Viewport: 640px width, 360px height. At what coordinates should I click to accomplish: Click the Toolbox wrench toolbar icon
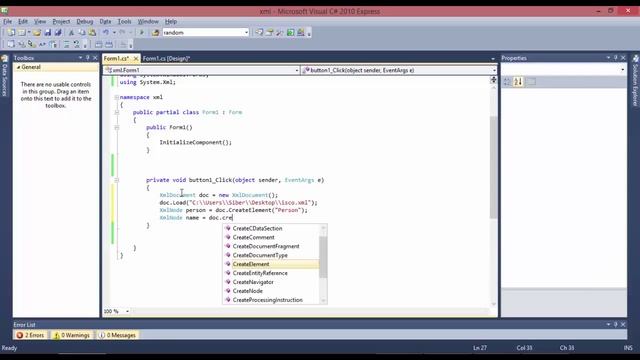coord(280,33)
